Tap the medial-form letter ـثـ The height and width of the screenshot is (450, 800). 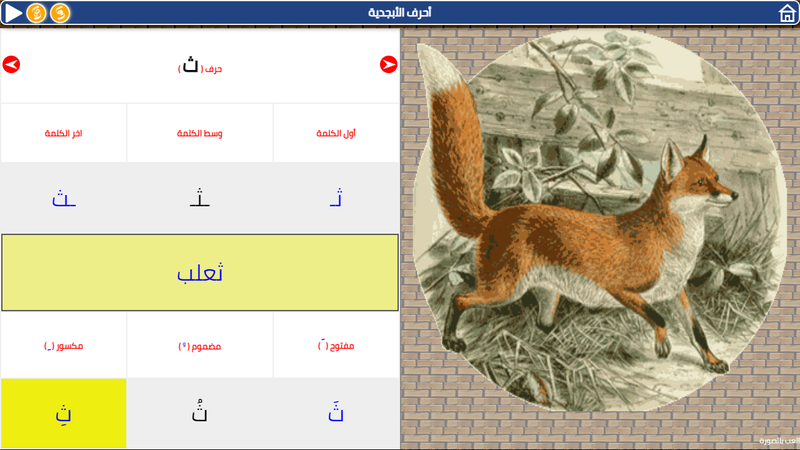(x=199, y=198)
